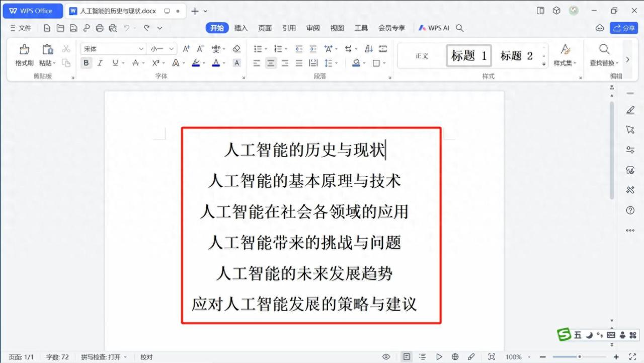Viewport: 644px width, 363px height.
Task: Save the document with the Save icon
Action: tap(73, 28)
